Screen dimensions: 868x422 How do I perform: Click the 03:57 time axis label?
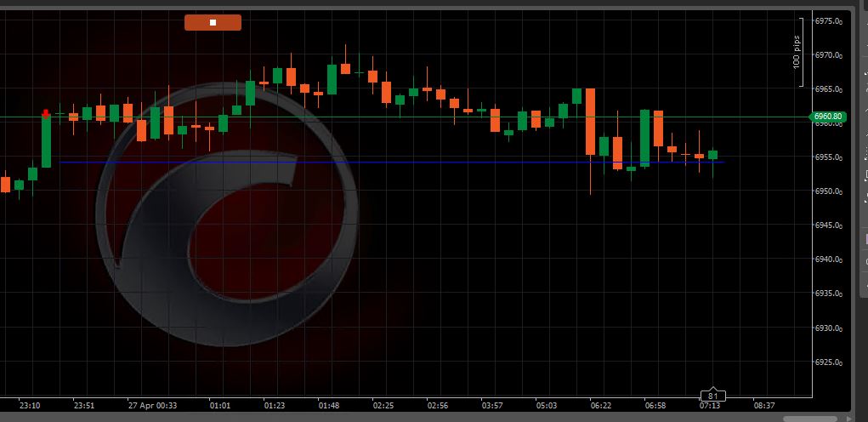tap(492, 406)
